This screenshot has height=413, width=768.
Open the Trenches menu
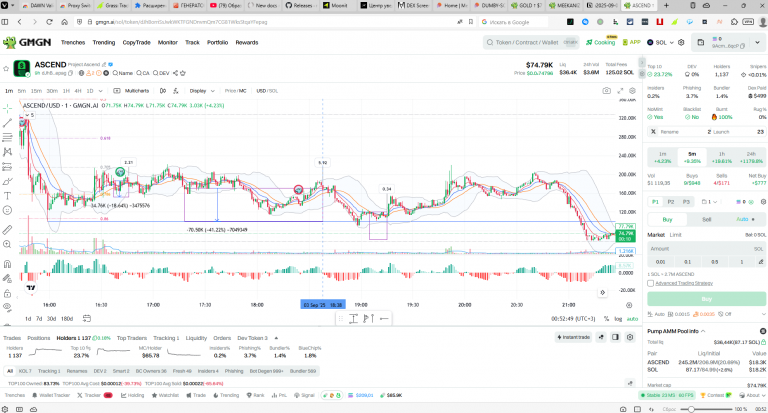(x=73, y=43)
